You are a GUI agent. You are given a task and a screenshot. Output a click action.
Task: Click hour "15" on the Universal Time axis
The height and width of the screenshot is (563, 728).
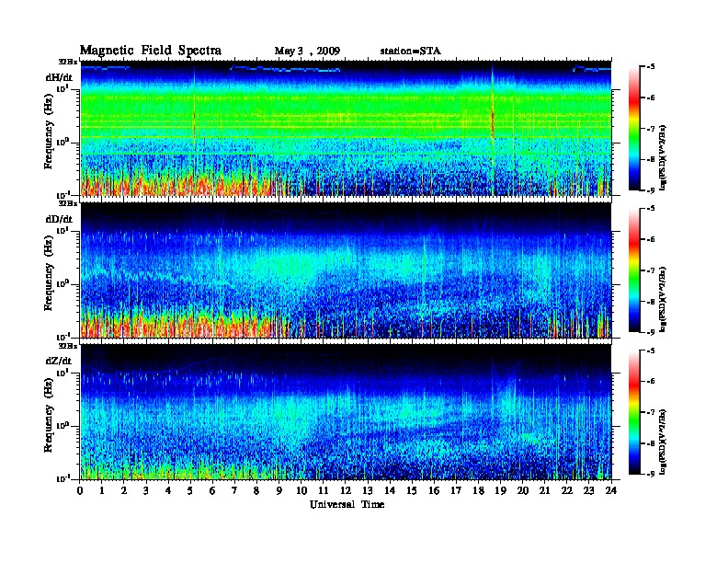[x=412, y=490]
